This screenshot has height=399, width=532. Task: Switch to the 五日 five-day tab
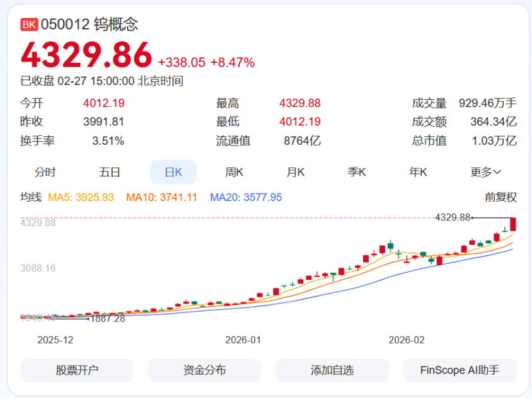109,172
